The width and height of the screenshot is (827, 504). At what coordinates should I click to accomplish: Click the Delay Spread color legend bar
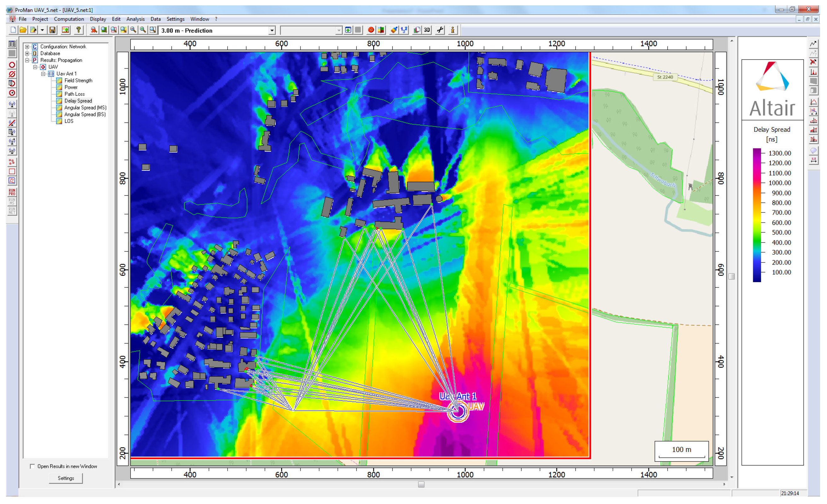point(757,215)
